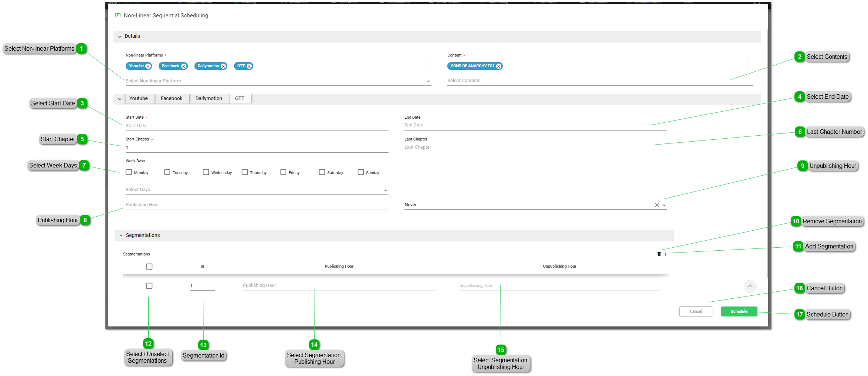Remove the OTT platform chip
Screen dimensions: 868x376
[249, 66]
